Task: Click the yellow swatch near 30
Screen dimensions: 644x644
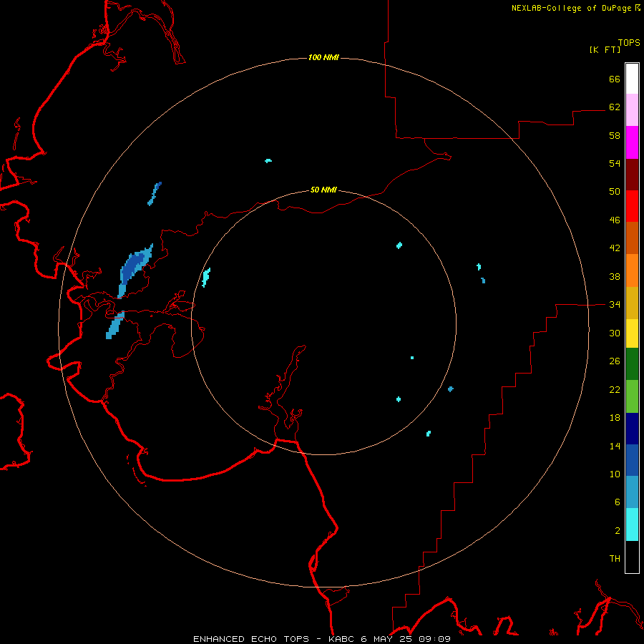Action: click(632, 333)
